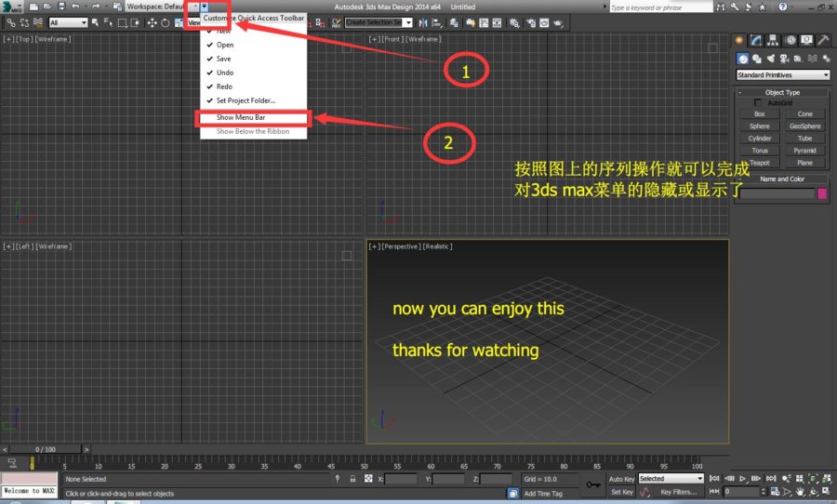Click the star favorites icon in title bar
Image resolution: width=837 pixels, height=504 pixels.
click(x=762, y=7)
